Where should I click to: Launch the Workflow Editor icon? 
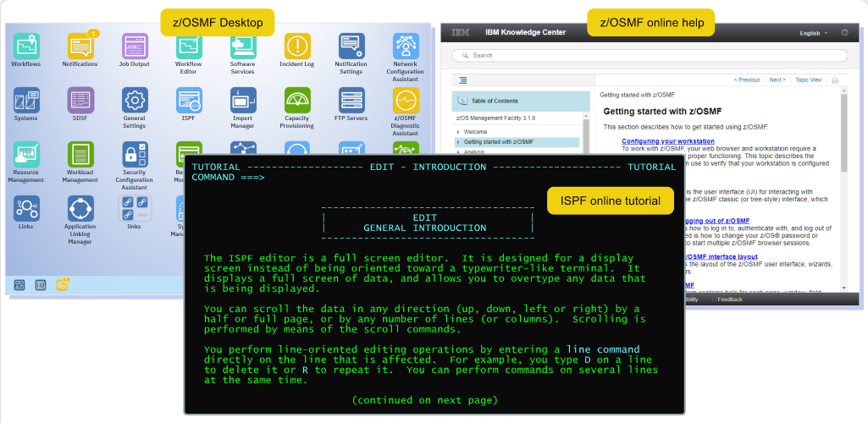click(189, 49)
